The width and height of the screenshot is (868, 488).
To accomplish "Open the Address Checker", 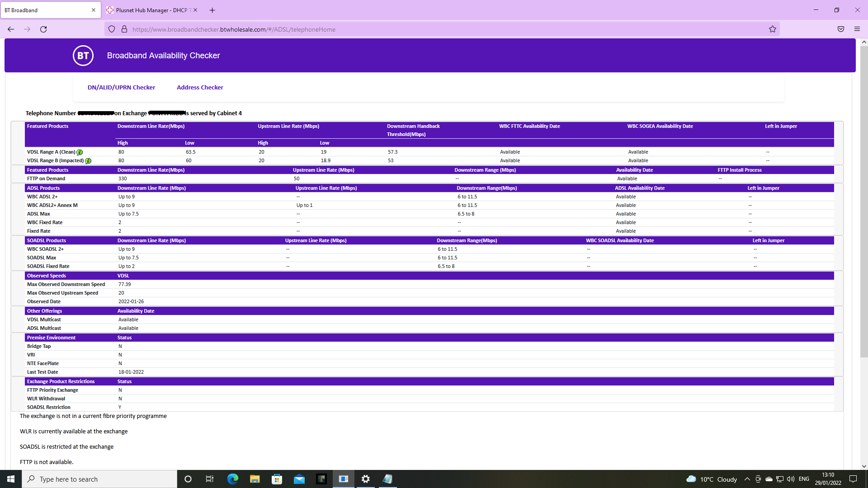I will [200, 87].
